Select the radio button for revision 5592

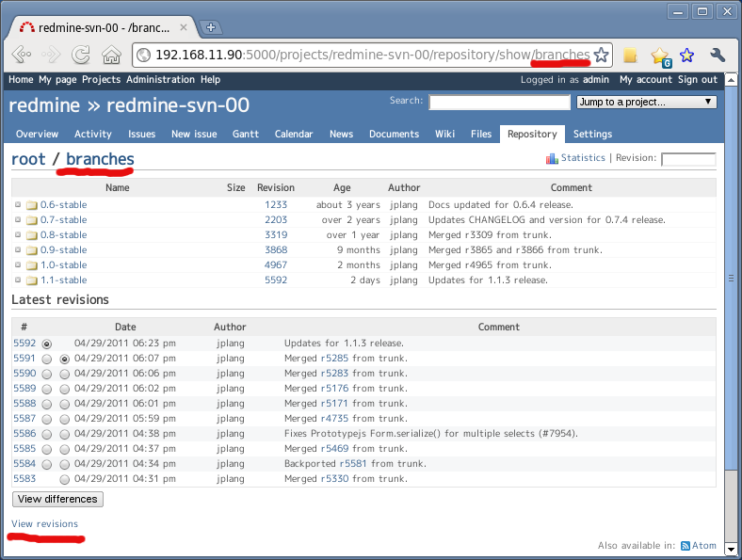coord(46,344)
